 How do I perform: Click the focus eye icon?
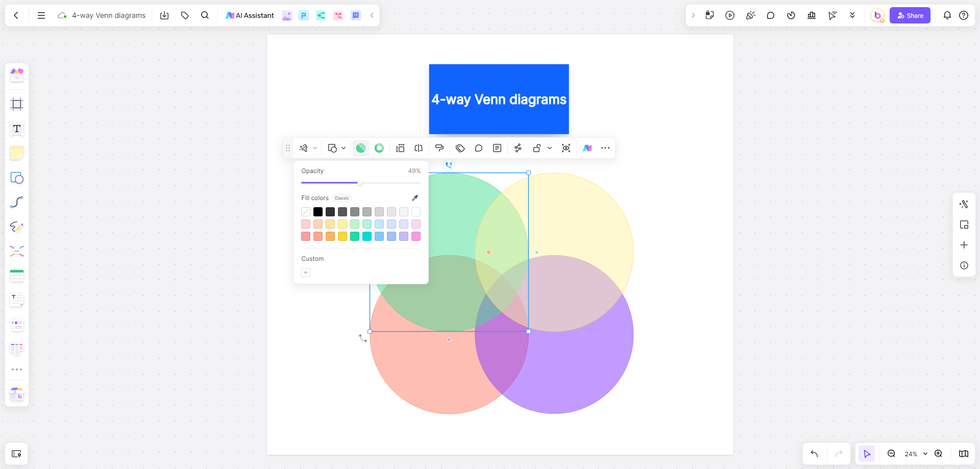(x=566, y=148)
